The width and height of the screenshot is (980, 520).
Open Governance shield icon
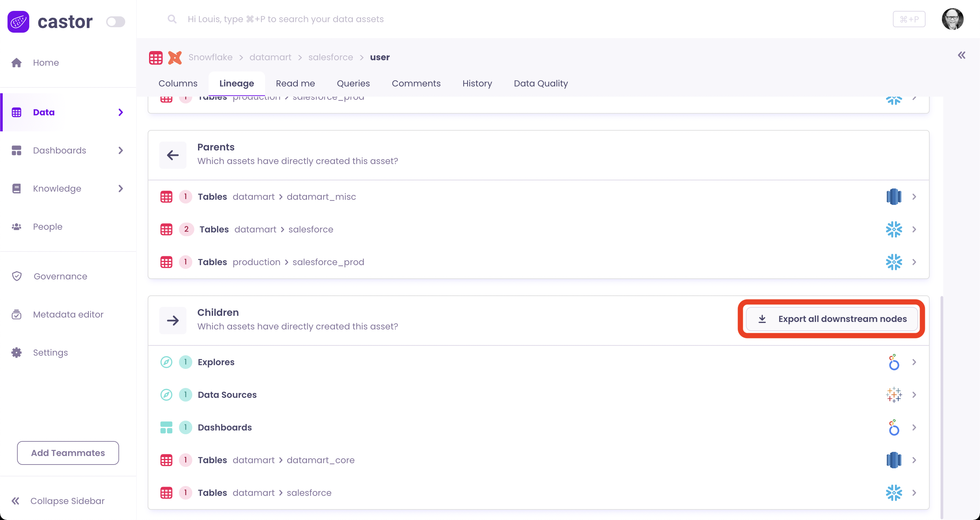[17, 276]
